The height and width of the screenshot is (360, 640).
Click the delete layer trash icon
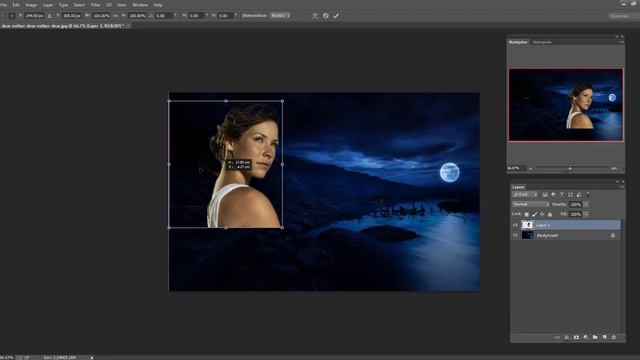(x=613, y=337)
